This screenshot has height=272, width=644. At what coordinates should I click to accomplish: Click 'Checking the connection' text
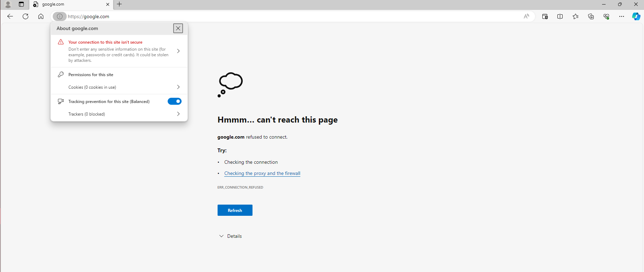tap(251, 162)
